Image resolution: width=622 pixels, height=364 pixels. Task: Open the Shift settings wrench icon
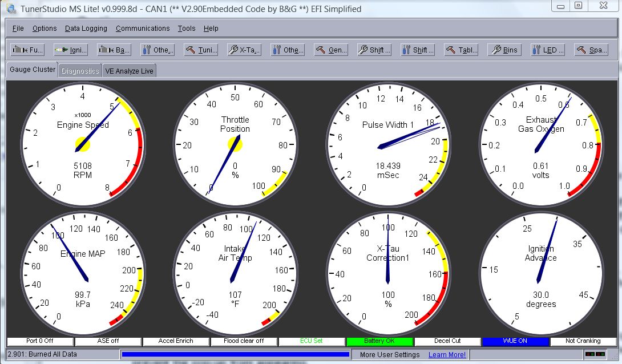click(374, 50)
